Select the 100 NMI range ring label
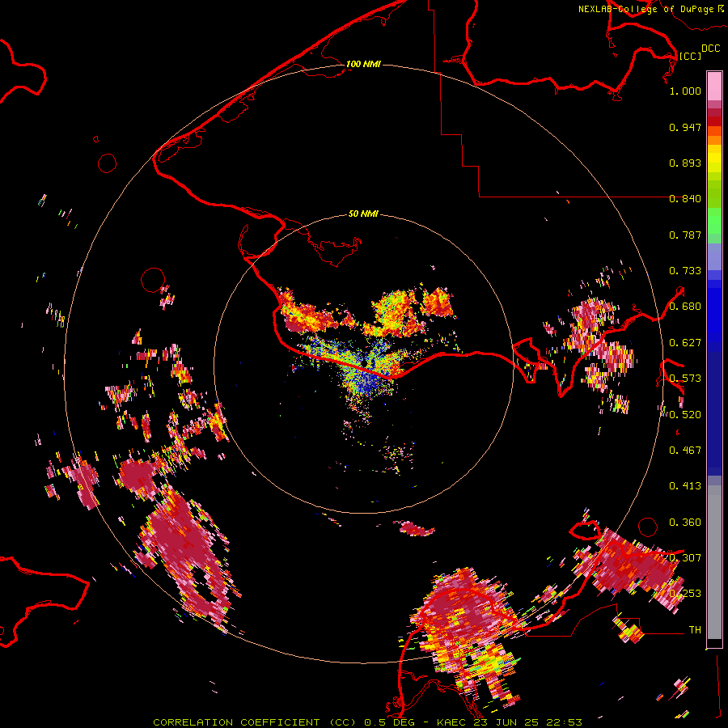This screenshot has height=728, width=728. pyautogui.click(x=363, y=64)
